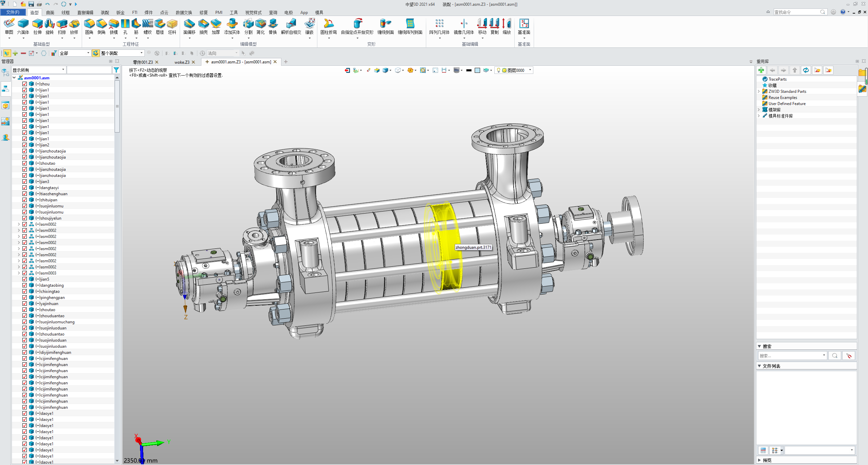Open the 装配 assembly ribbon tab
Screen dimensions: 868x465
click(105, 13)
